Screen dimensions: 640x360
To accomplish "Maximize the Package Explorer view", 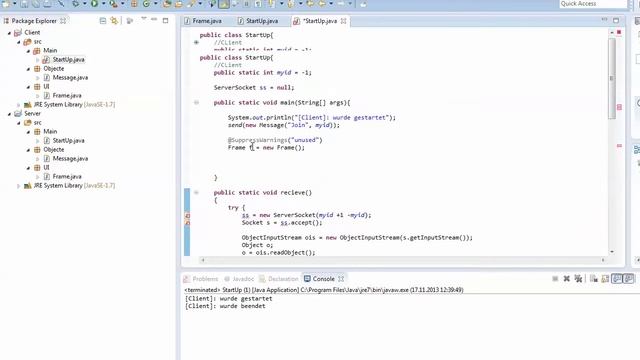I will click(x=165, y=20).
